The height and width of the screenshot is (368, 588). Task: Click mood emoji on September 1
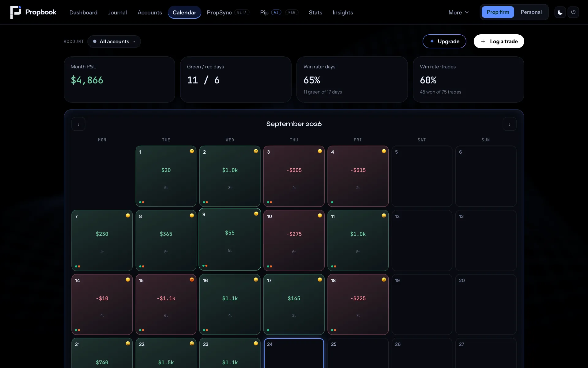[x=192, y=151]
